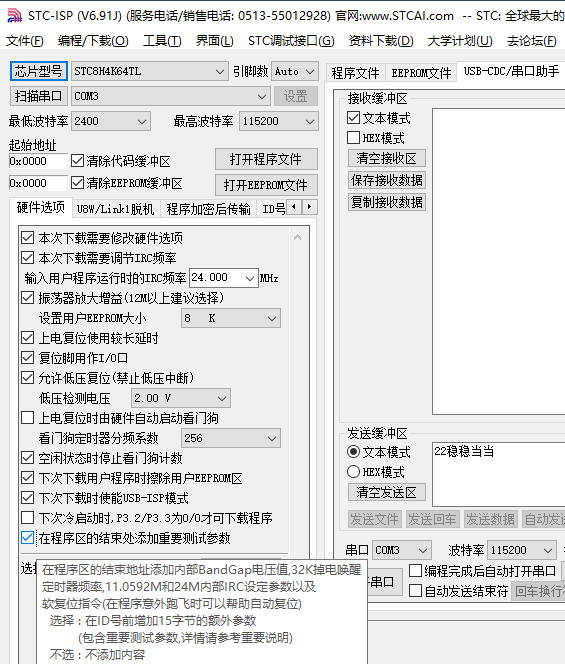Click the 芯片型号 button
The height and width of the screenshot is (664, 565).
39,71
